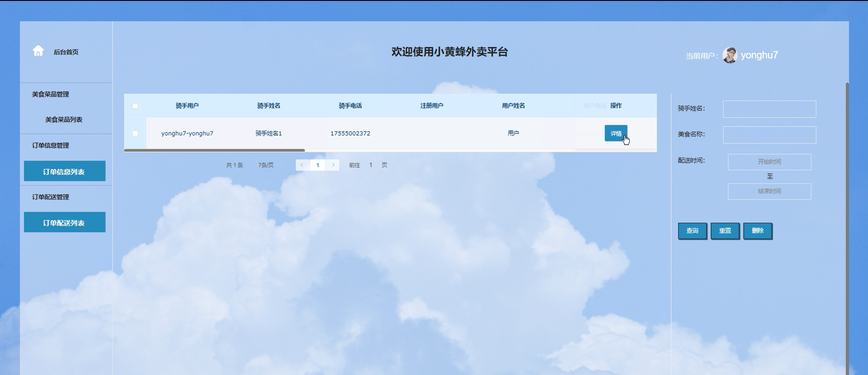Focus the 骑手姓名 input field
This screenshot has height=375, width=868.
click(x=769, y=109)
